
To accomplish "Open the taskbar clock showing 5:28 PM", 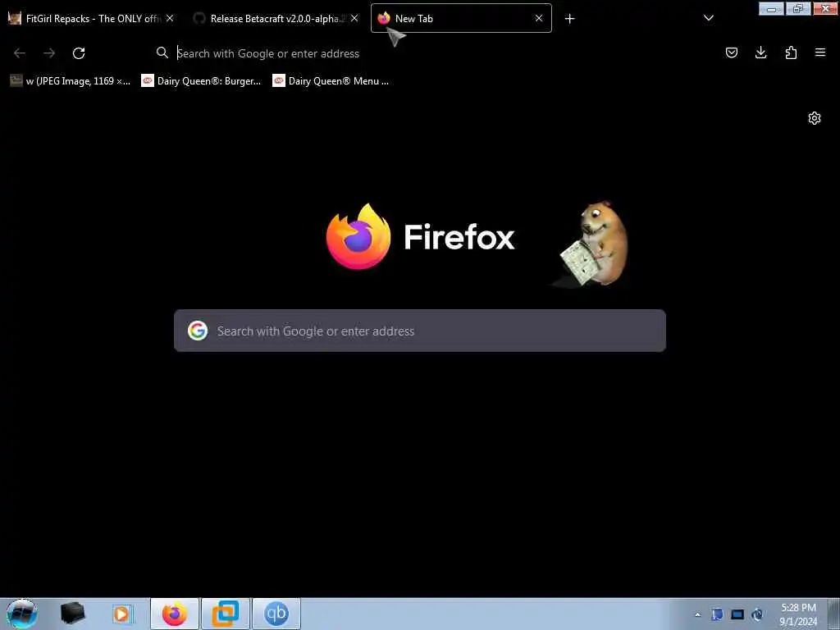I will 798,614.
